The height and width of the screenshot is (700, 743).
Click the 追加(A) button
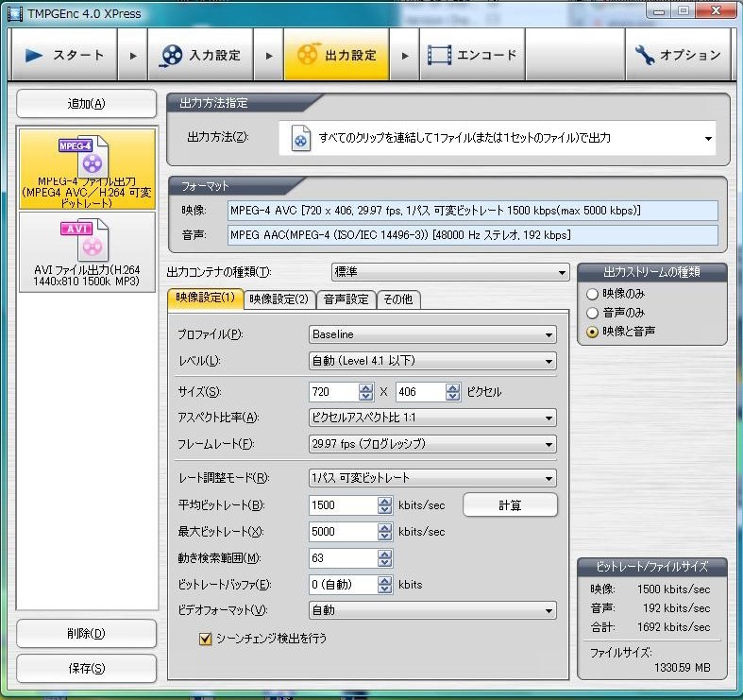[x=86, y=104]
